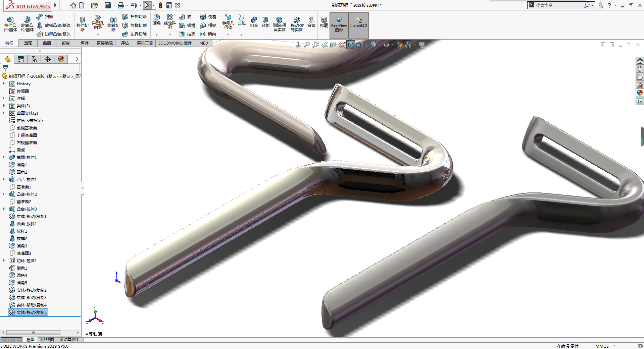Click the task pane vertical scrollbar
This screenshot has width=644, height=349.
(642, 137)
